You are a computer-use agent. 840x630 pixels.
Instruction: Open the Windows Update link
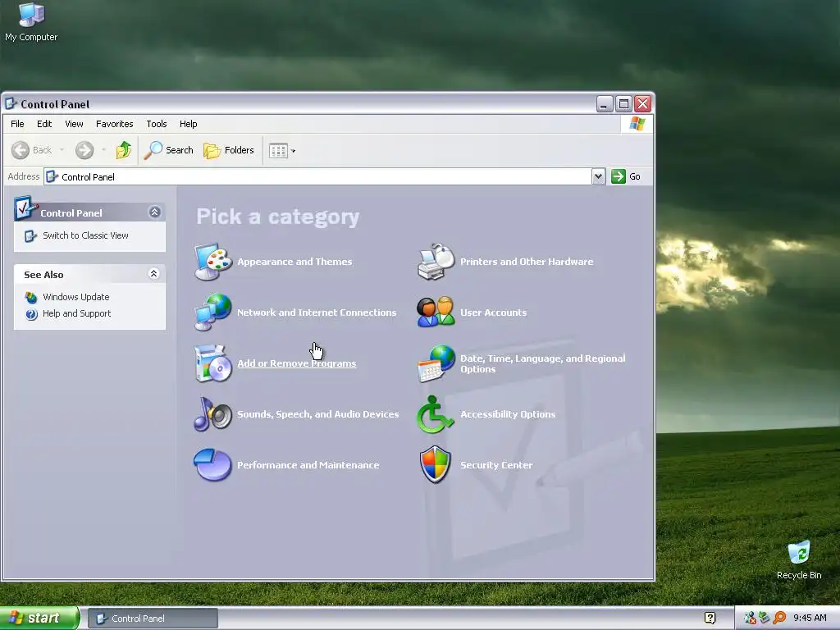tap(76, 297)
